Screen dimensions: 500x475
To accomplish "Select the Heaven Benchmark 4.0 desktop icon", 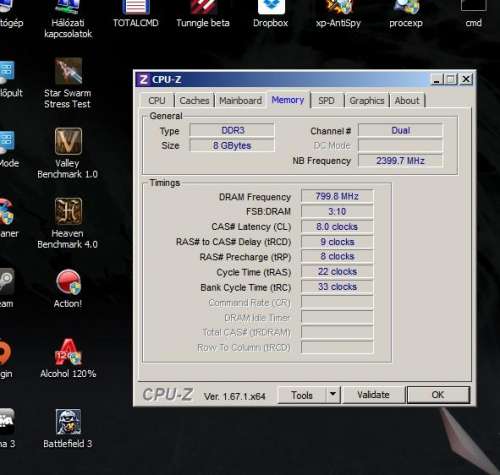I will pos(68,223).
